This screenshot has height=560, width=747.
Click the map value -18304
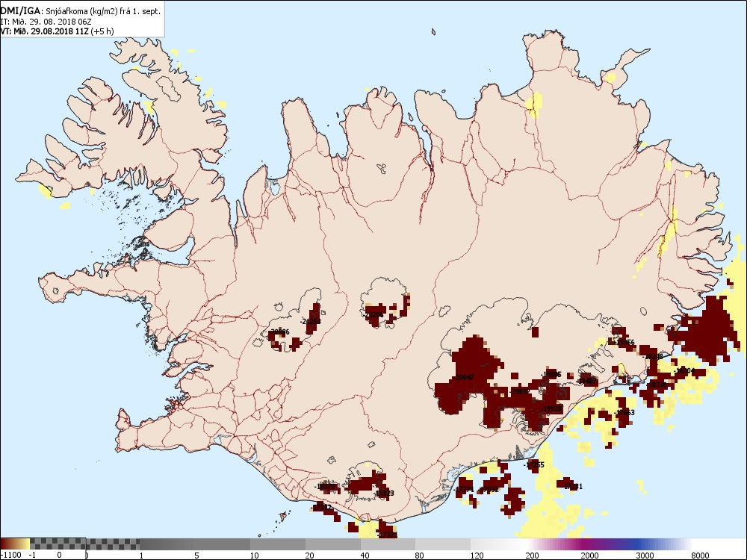click(684, 370)
